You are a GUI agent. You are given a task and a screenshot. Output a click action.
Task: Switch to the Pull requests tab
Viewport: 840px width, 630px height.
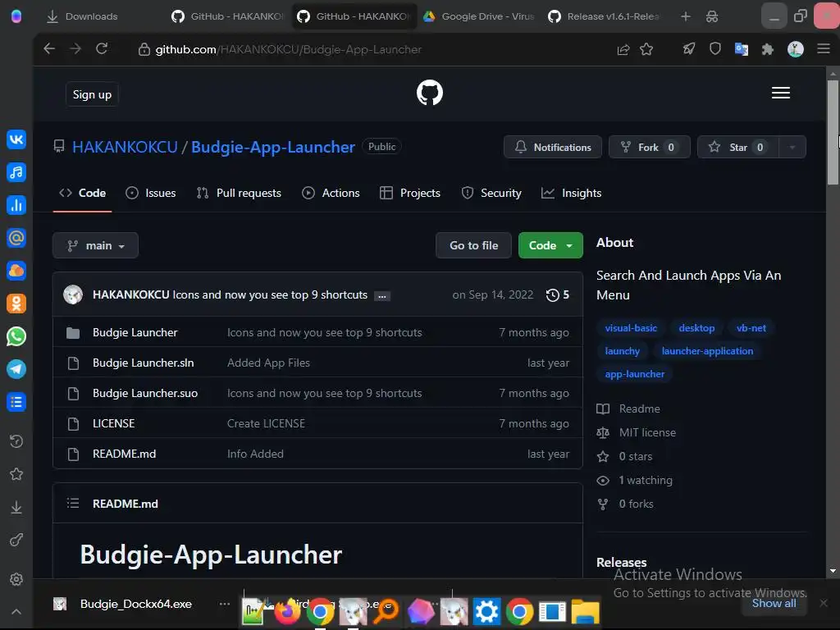point(239,193)
